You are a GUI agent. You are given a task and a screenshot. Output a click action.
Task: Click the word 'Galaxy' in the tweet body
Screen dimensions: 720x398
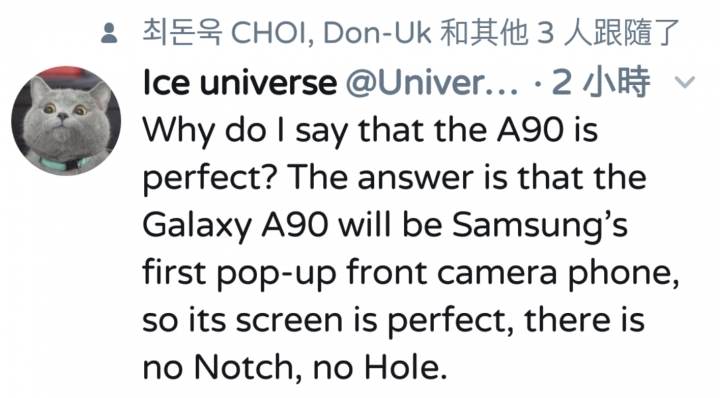pyautogui.click(x=197, y=225)
